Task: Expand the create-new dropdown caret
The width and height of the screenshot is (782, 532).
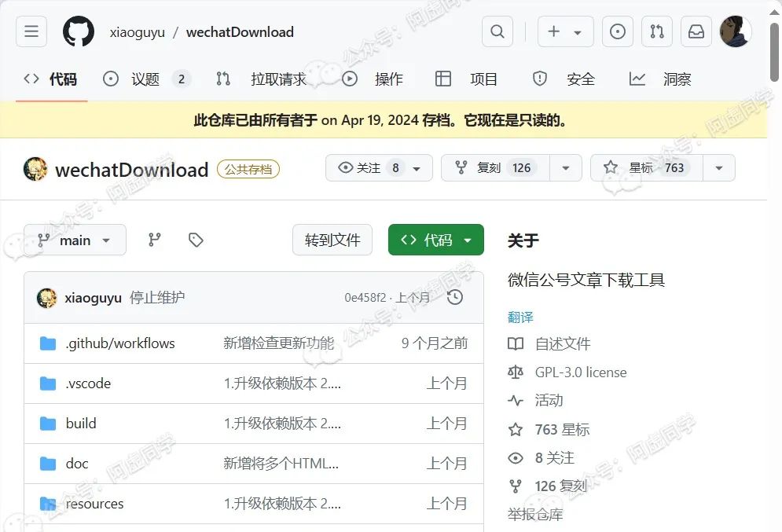Action: (x=578, y=32)
